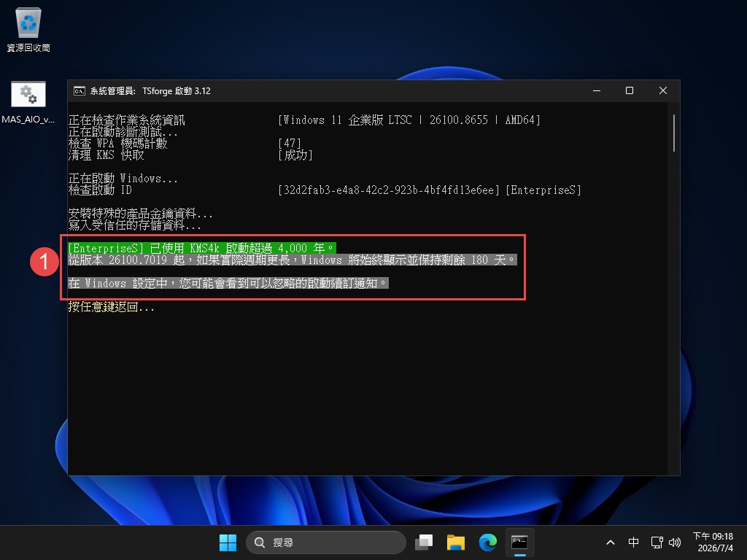Click the line starting '在 Windows 設定中'

click(228, 284)
